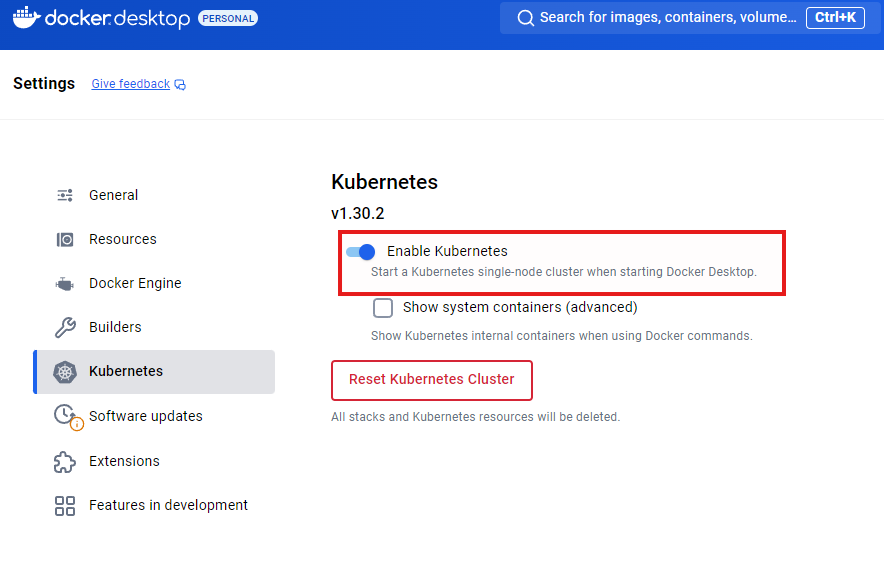Click the Kubernetes version v1.30.2 text

357,214
